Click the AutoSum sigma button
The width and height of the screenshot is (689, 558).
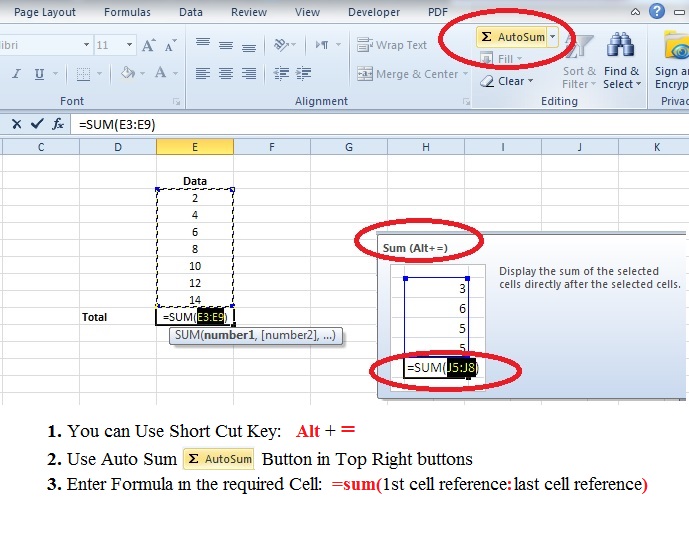point(512,37)
